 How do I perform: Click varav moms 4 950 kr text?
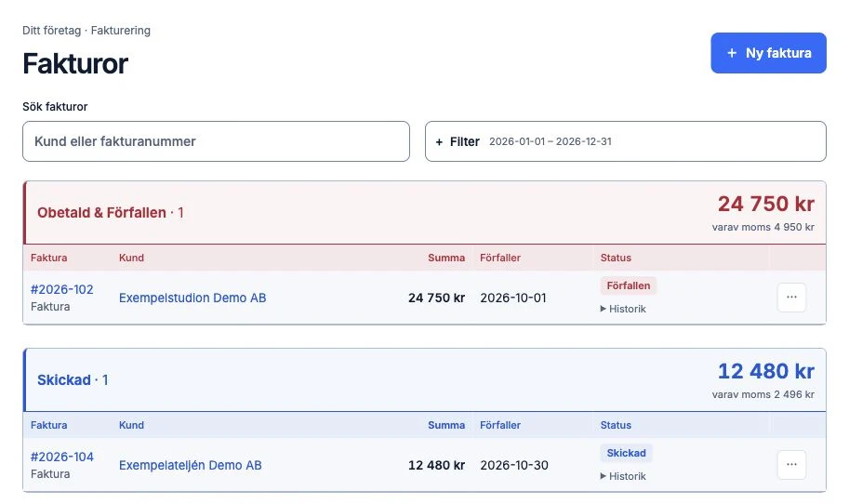click(763, 227)
